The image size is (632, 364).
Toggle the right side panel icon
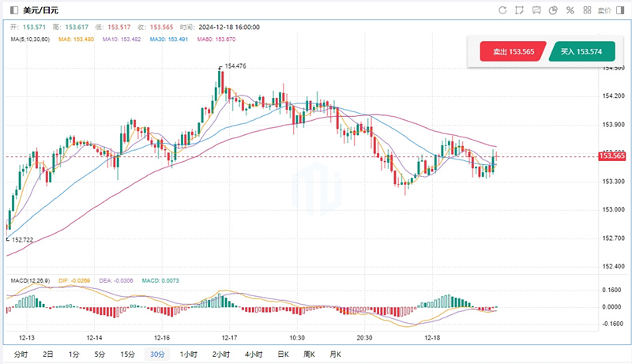624,10
